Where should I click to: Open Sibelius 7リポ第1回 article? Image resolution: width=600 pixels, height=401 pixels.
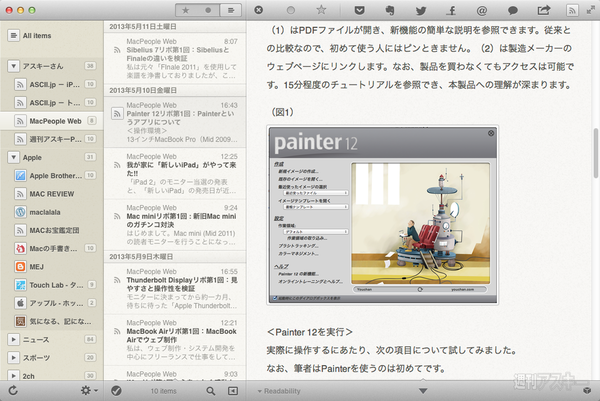coord(175,59)
